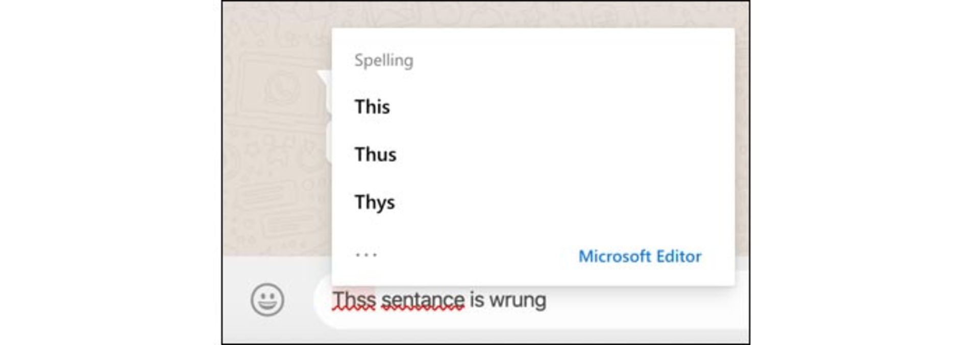Click the misspelled word "Thss"
Screen dimensions: 980x345
click(x=354, y=300)
